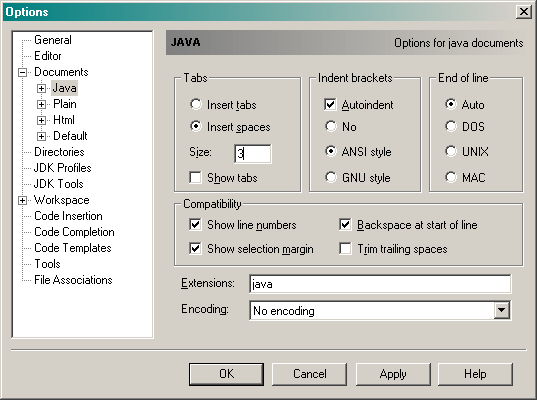Open the Directories options page

59,152
